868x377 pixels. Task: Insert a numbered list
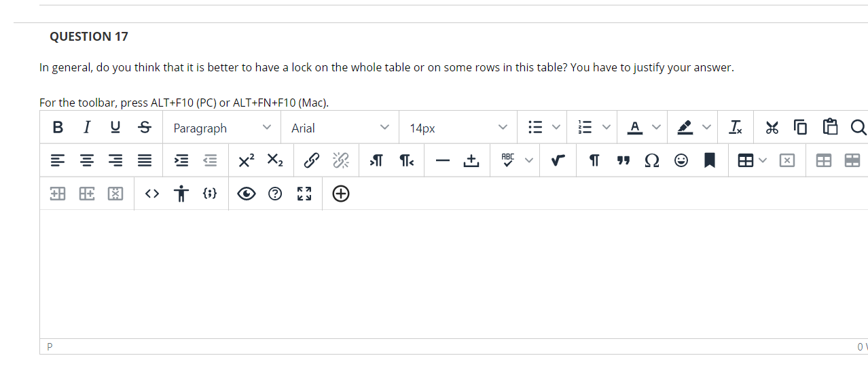coord(585,128)
